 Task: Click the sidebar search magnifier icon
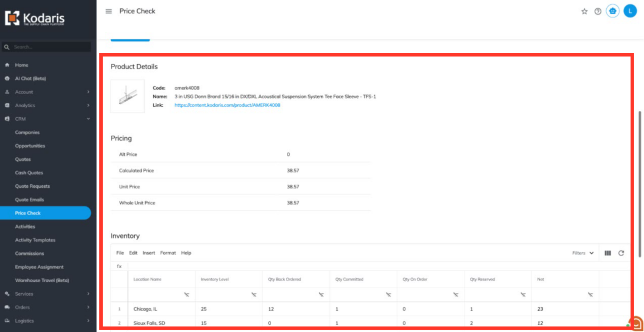[x=7, y=47]
